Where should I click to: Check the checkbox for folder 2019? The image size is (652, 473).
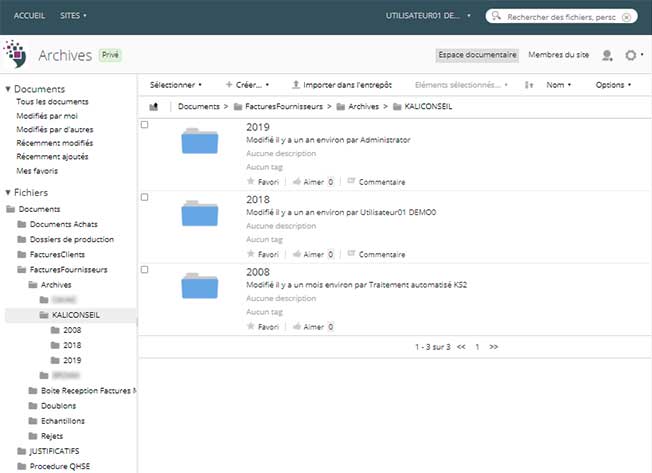pyautogui.click(x=144, y=125)
